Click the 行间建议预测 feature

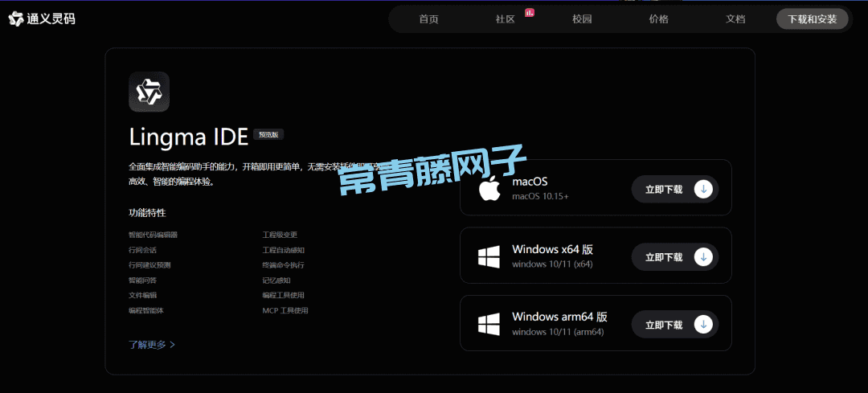point(149,265)
